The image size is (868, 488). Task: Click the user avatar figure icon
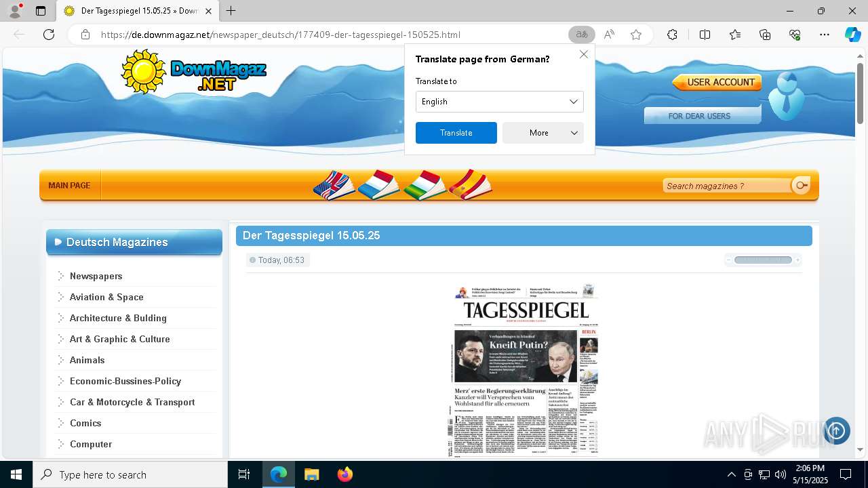(787, 96)
